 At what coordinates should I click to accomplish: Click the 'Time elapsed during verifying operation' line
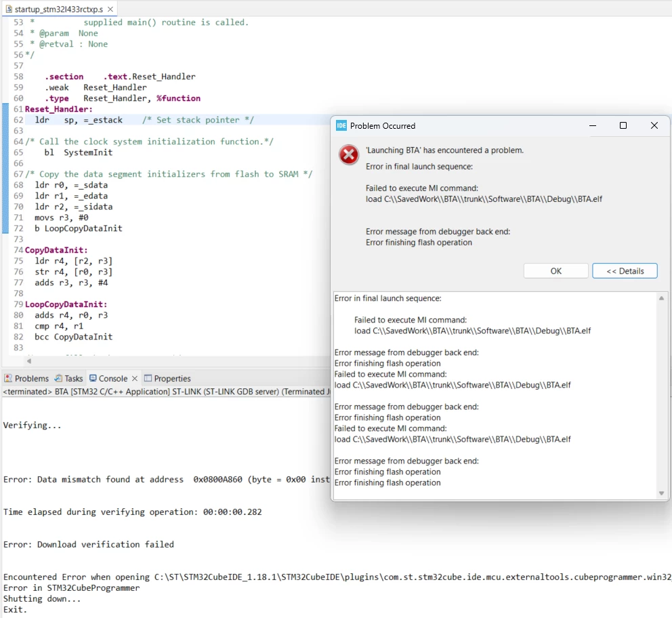click(x=132, y=512)
